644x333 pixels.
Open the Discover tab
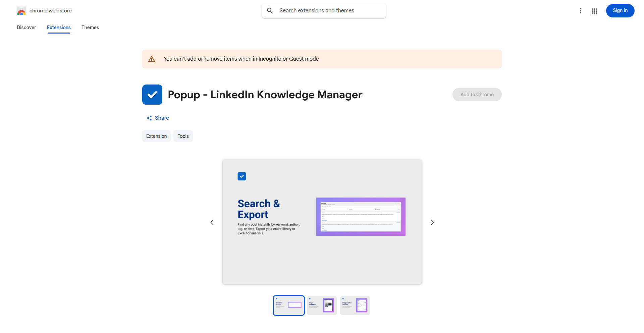tap(26, 27)
